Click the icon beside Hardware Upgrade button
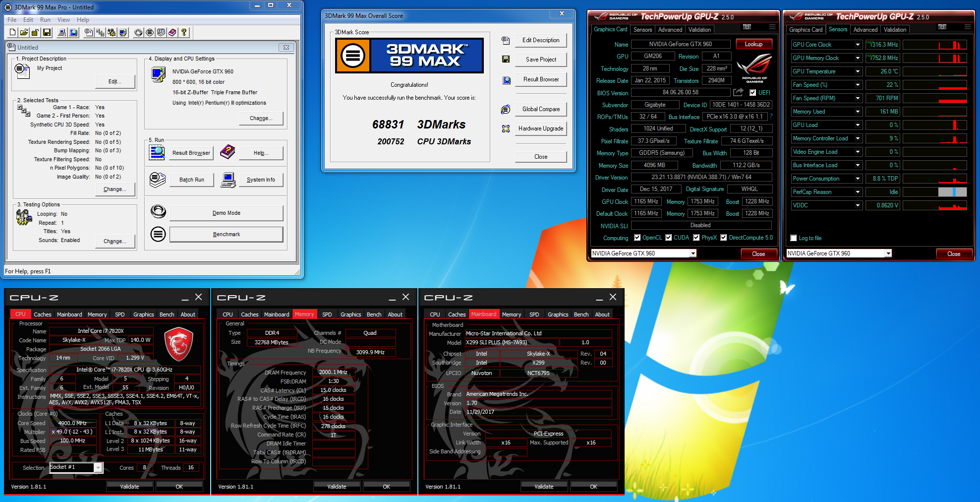 point(506,128)
